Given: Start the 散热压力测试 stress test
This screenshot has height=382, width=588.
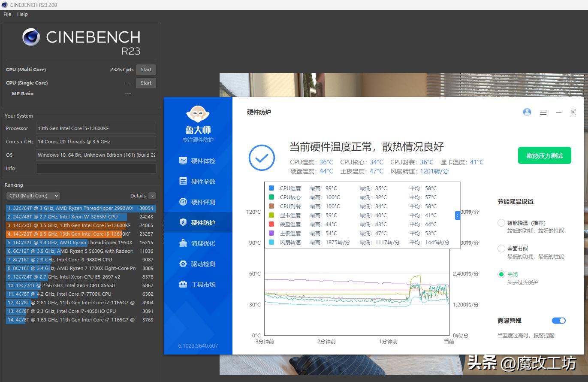Looking at the screenshot, I should pyautogui.click(x=544, y=155).
